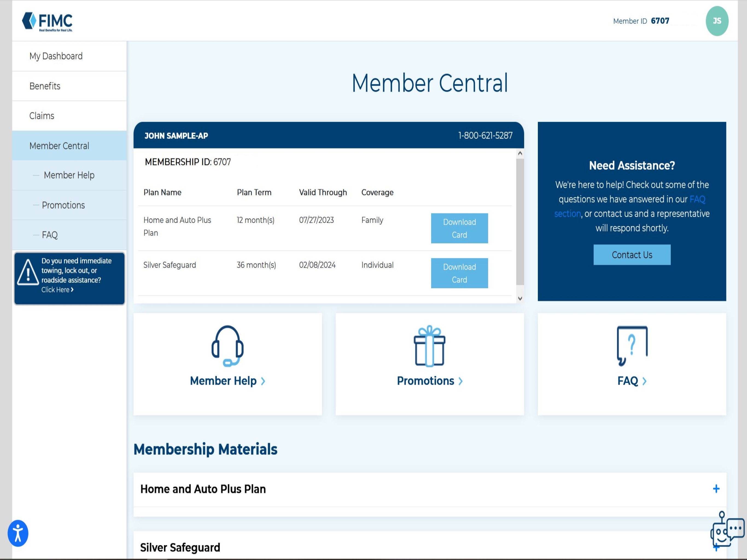This screenshot has width=747, height=560.
Task: Open the JS user avatar menu
Action: (717, 21)
